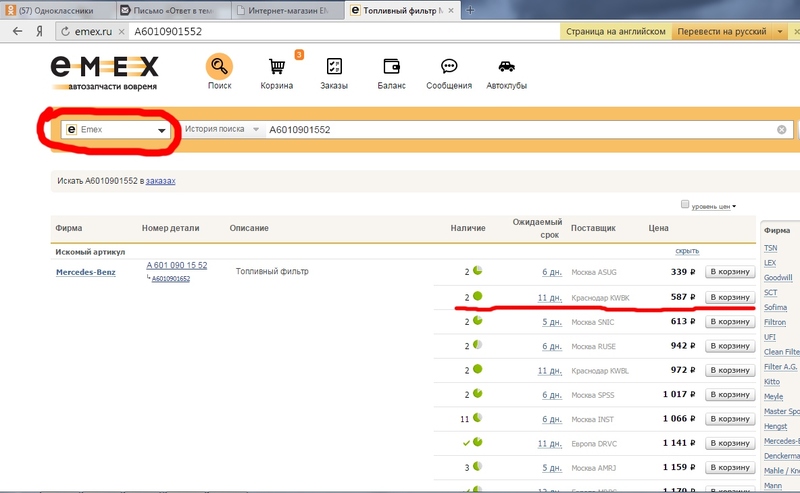
Task: Open translate bar dropdown arrow
Action: [x=779, y=31]
